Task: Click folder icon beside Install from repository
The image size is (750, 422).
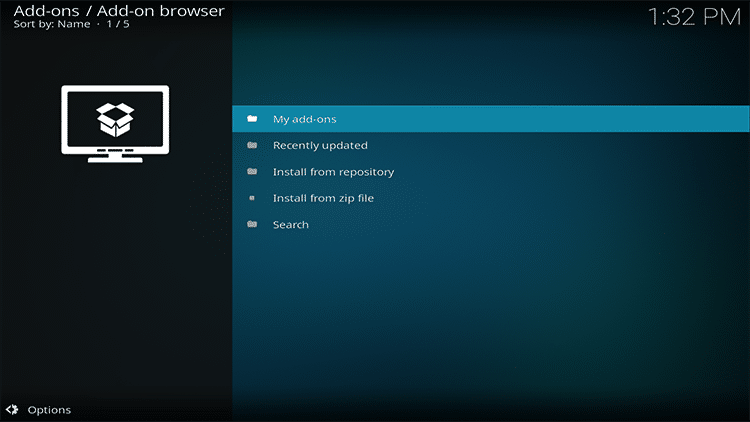Action: [252, 171]
